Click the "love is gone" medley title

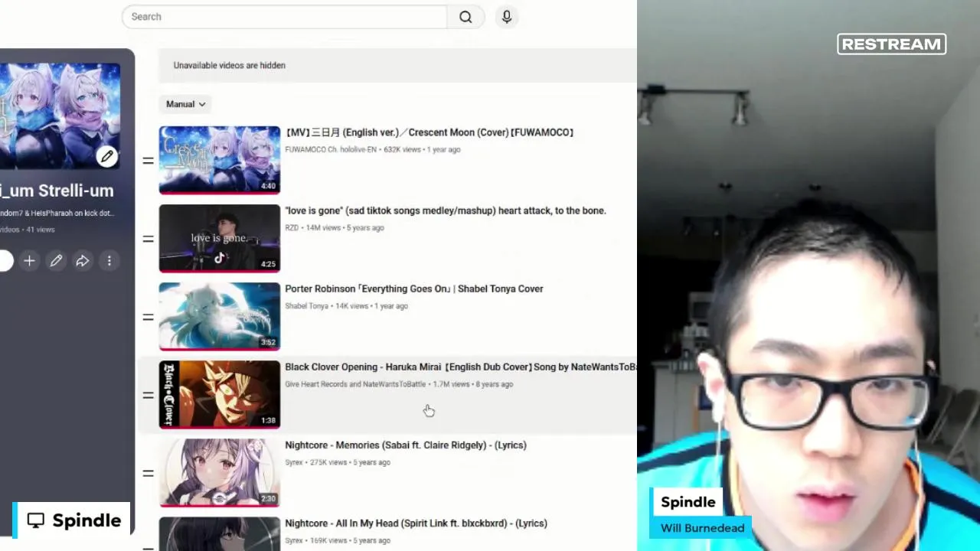pos(446,210)
